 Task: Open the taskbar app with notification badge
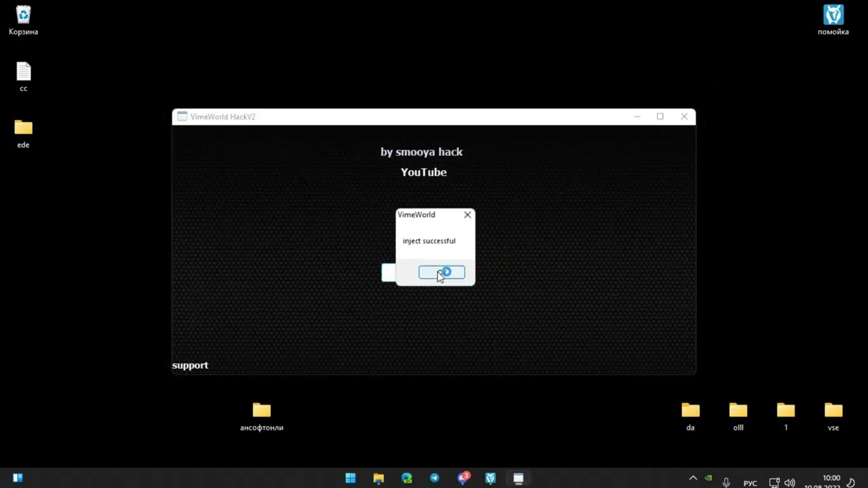coord(462,479)
